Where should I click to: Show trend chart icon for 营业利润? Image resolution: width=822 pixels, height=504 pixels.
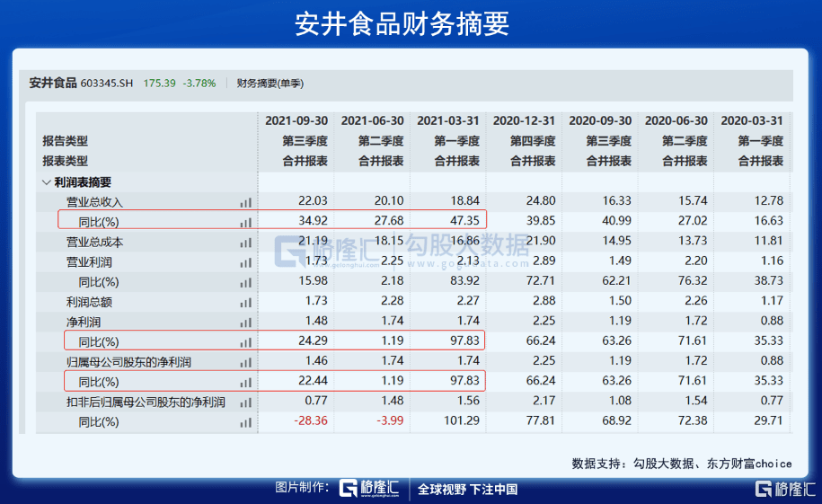tap(245, 262)
